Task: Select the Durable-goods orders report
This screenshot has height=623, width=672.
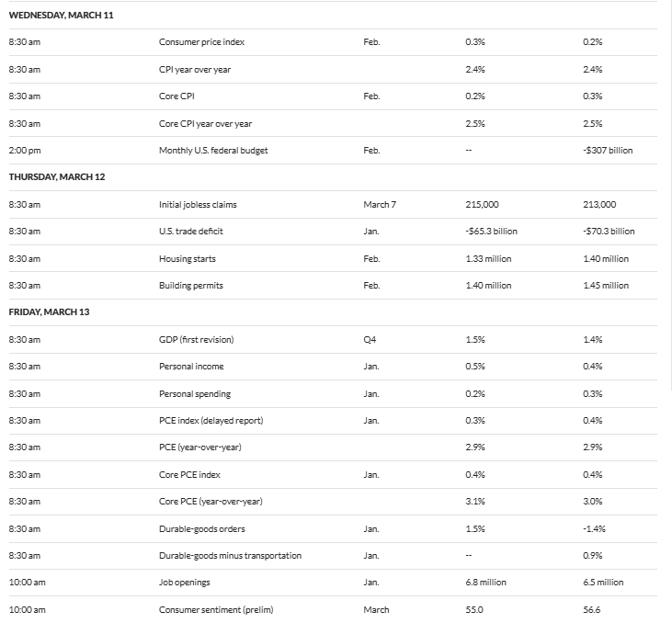Action: point(201,529)
